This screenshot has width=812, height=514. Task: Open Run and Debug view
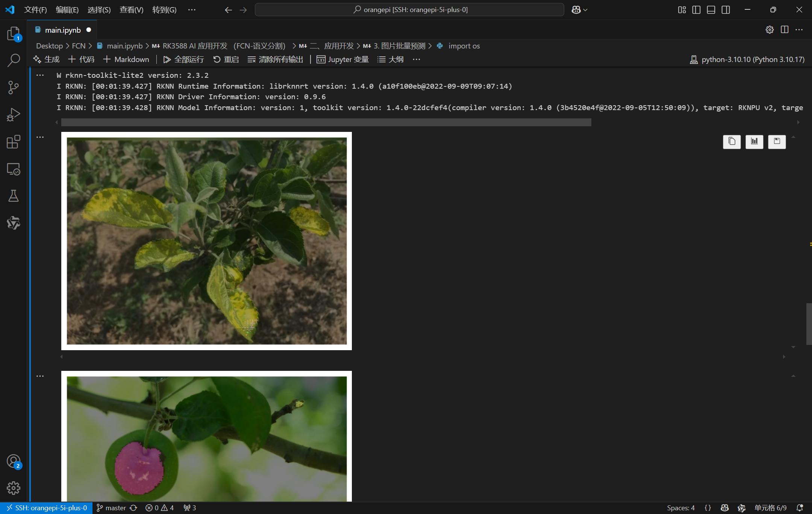tap(14, 115)
